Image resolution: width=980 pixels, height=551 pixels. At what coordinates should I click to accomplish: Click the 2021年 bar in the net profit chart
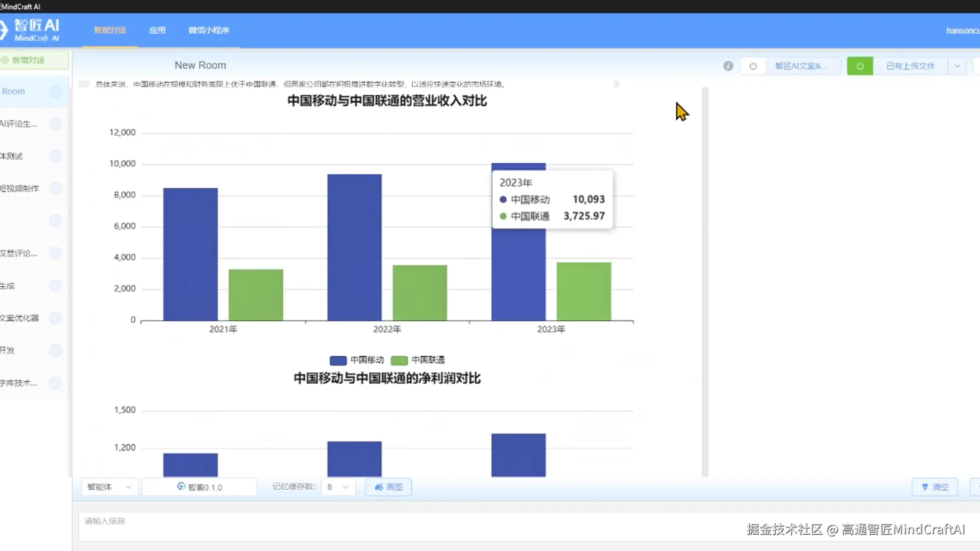click(190, 465)
